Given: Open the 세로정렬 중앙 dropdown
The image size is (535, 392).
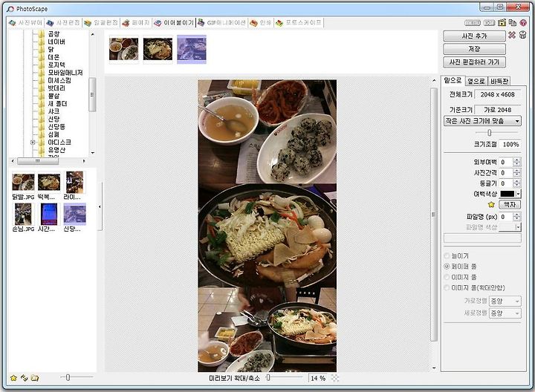Looking at the screenshot, I should click(505, 313).
